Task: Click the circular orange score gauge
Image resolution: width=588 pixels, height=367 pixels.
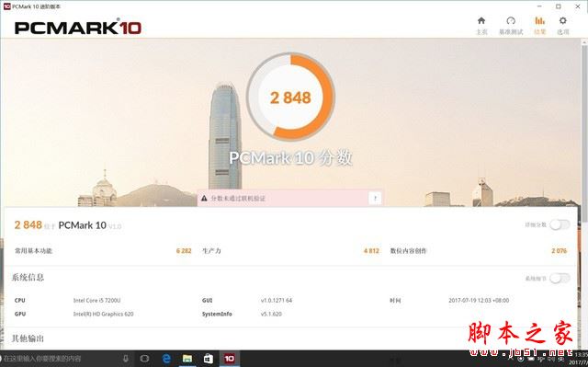Action: [290, 97]
